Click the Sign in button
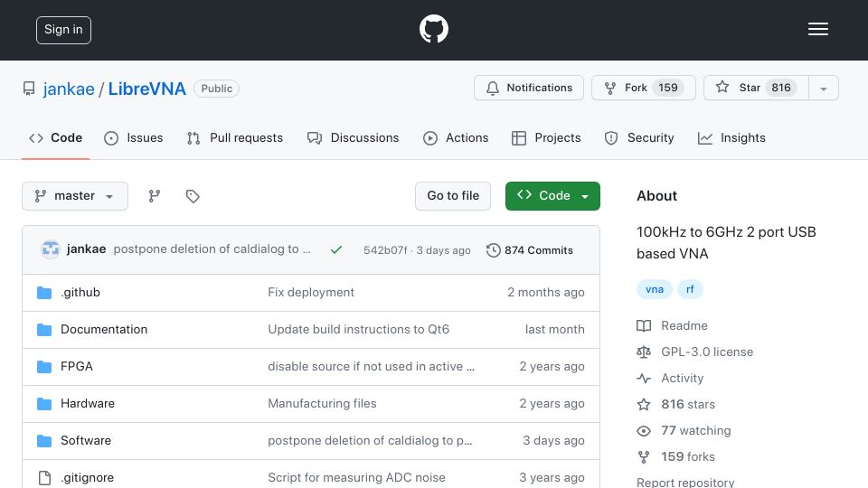Image resolution: width=868 pixels, height=488 pixels. tap(63, 30)
